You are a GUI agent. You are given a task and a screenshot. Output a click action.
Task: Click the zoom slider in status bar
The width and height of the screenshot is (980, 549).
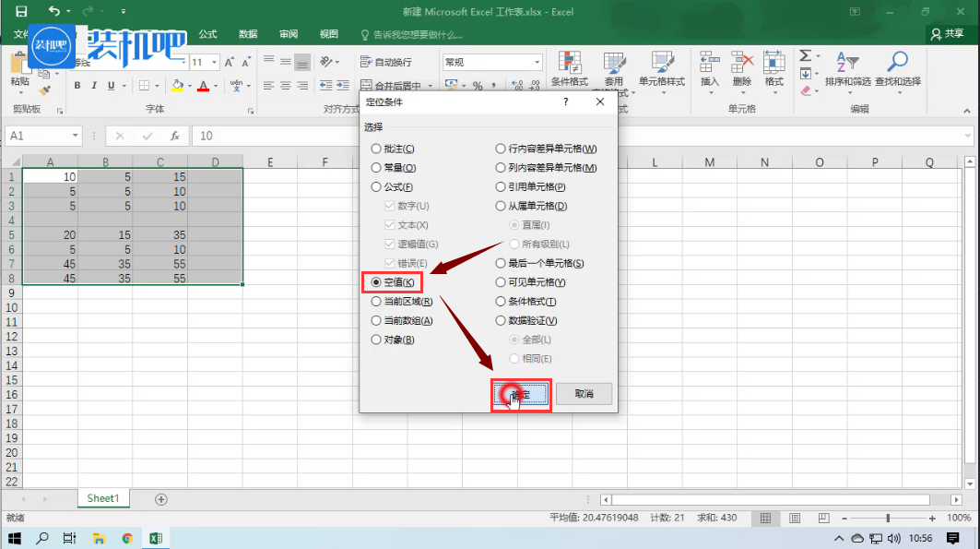pyautogui.click(x=888, y=519)
